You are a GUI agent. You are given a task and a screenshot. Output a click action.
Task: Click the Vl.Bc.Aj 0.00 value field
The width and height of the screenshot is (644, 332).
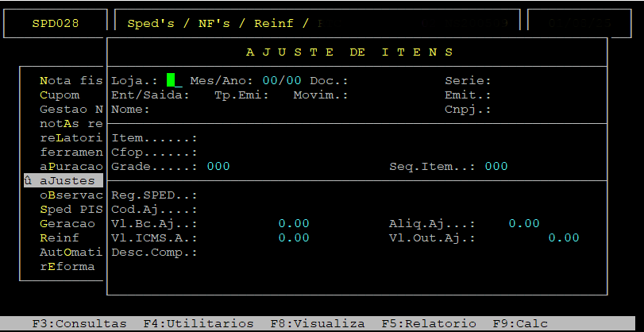(x=294, y=223)
